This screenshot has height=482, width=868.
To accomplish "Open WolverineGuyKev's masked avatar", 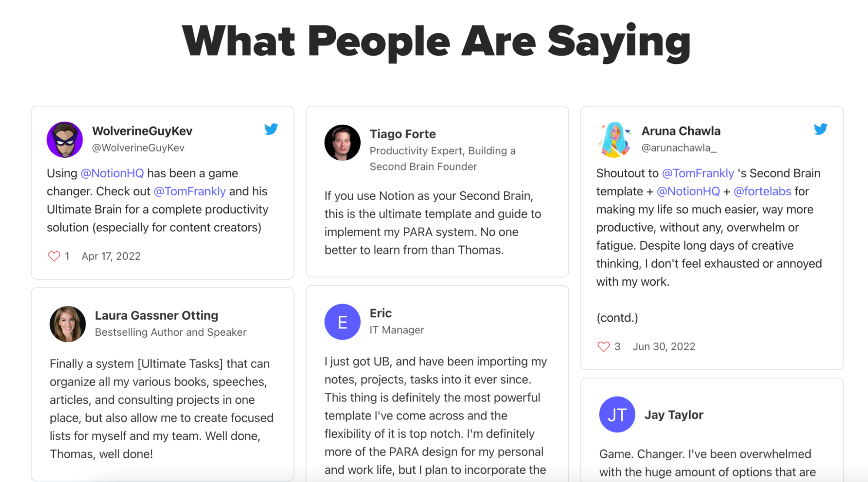I will [x=65, y=139].
